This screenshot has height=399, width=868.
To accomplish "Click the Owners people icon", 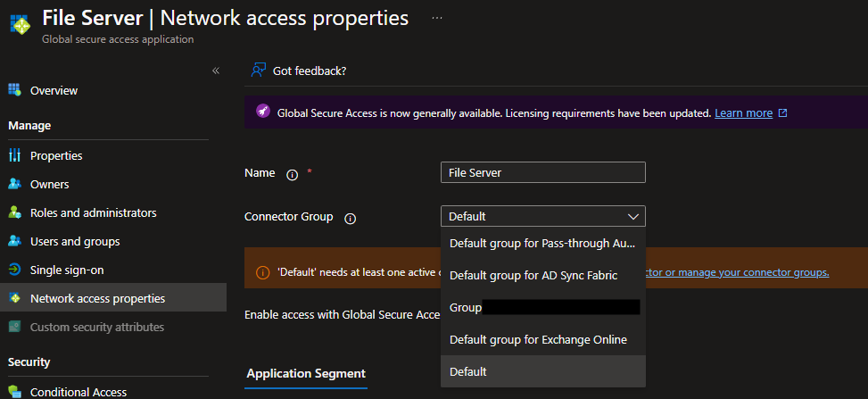I will point(14,184).
